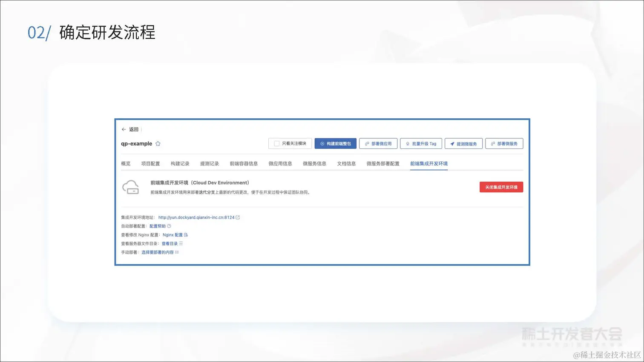The image size is (644, 362).
Task: Click the 构建前端整包 button
Action: pos(336,144)
